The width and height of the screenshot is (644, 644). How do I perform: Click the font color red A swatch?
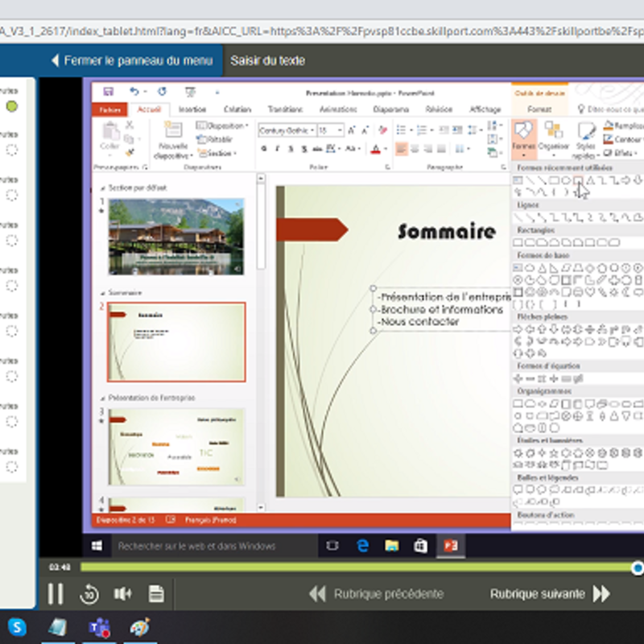375,149
